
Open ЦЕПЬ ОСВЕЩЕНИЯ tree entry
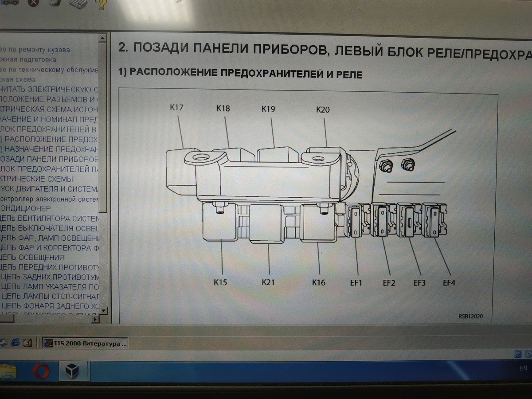tap(32, 258)
